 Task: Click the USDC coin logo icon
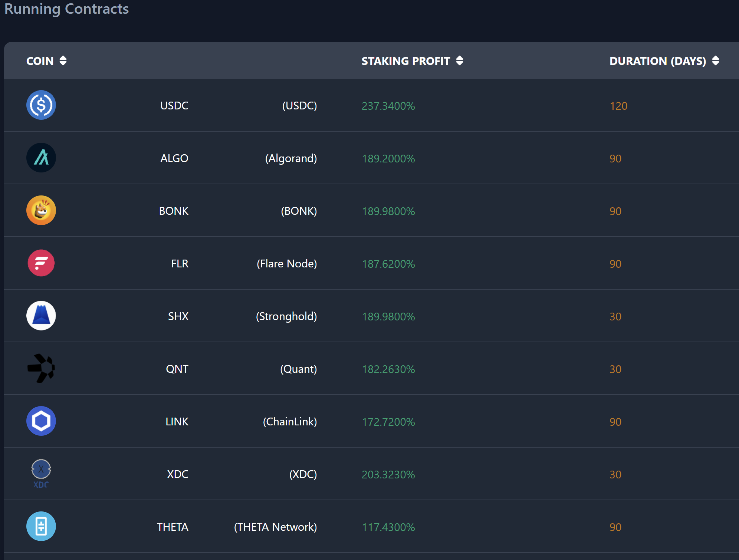[41, 105]
